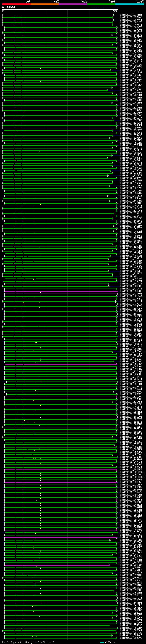Viewport: 146px width, 644px height.
Task: Click the red 20% identity legend bar
Action: [16, 4]
